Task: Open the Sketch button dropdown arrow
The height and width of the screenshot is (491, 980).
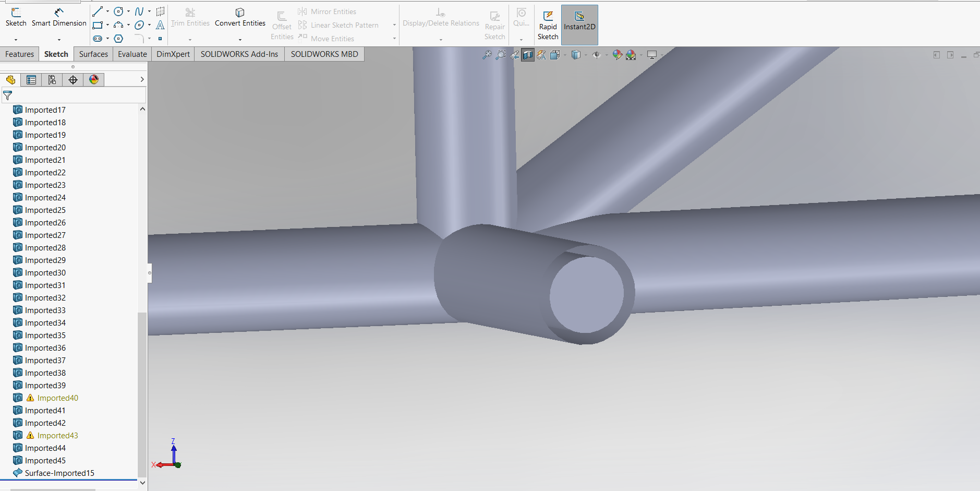Action: [x=16, y=40]
